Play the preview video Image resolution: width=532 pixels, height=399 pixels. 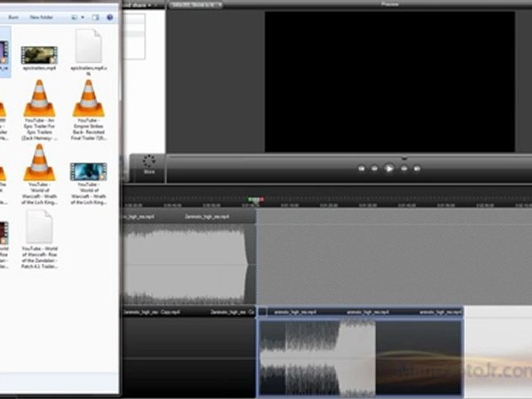389,168
